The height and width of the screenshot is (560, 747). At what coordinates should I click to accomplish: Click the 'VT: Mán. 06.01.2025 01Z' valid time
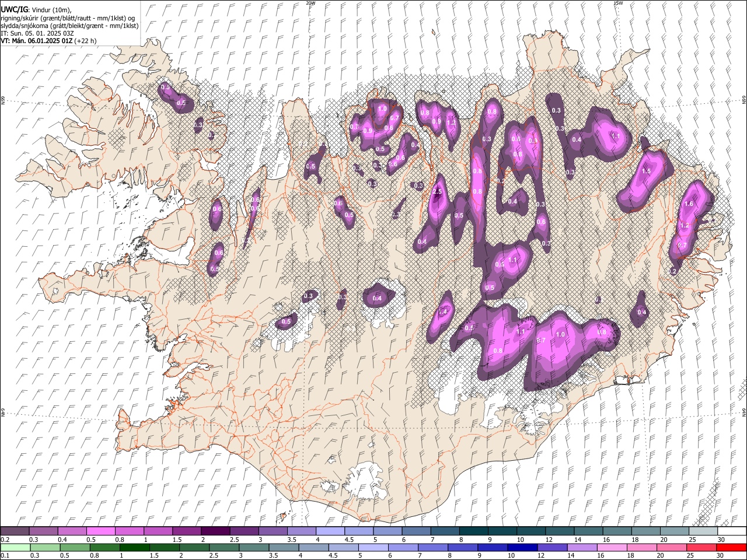point(36,41)
